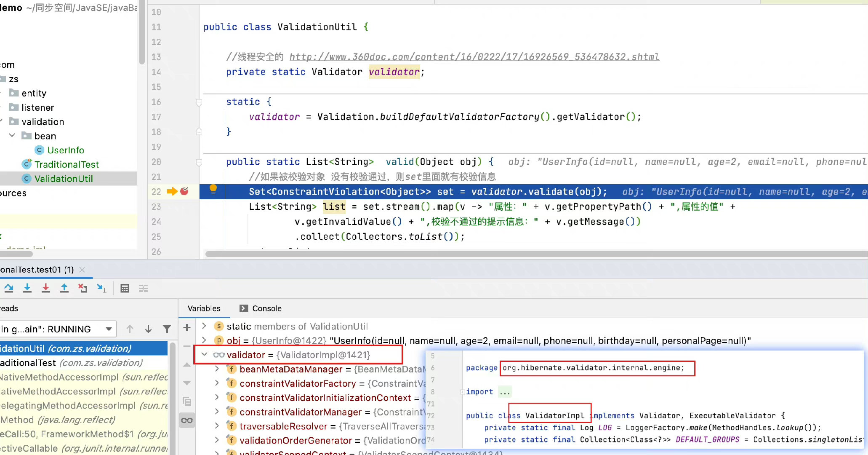The image size is (868, 455).
Task: Toggle the breakpoint on line 22
Action: (x=184, y=191)
